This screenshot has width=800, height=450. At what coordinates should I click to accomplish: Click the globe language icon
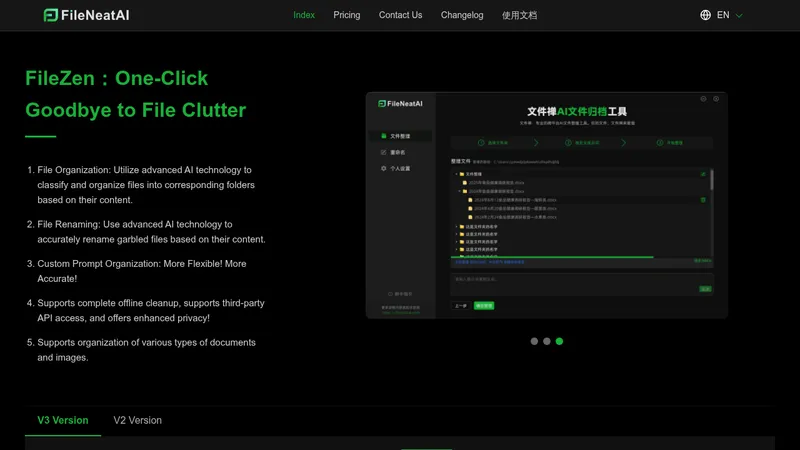(x=705, y=15)
